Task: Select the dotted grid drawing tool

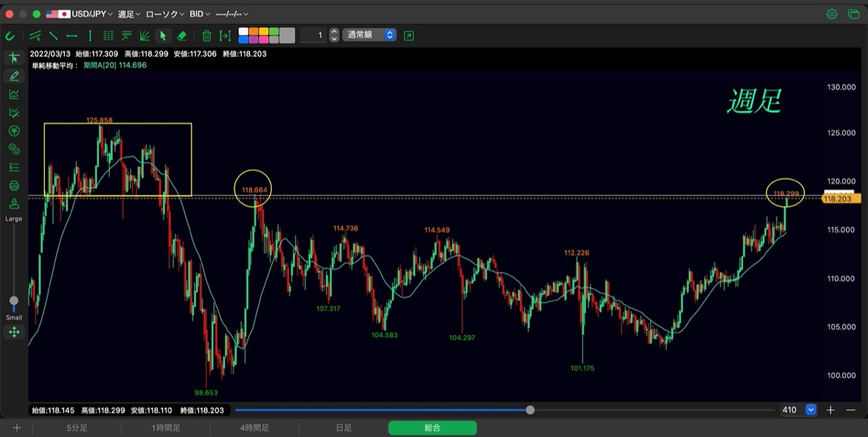Action: point(109,35)
